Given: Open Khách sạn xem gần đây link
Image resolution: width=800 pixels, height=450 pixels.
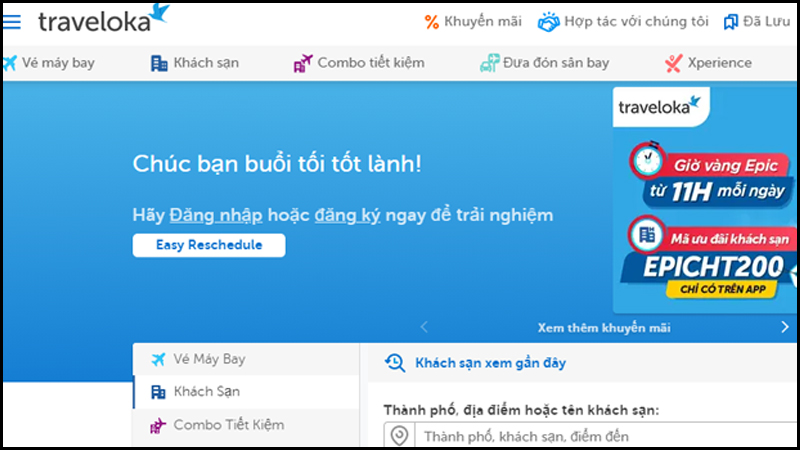Looking at the screenshot, I should [490, 363].
